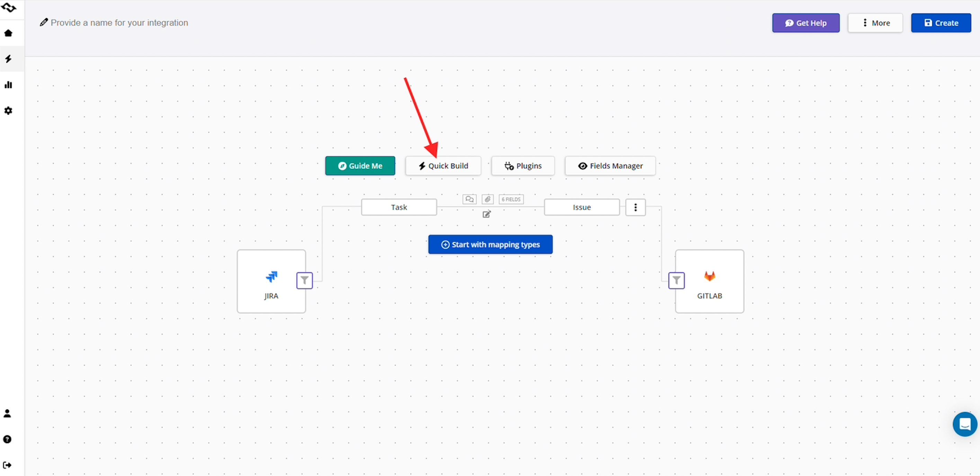Open the Home icon in sidebar
980x476 pixels.
click(8, 33)
